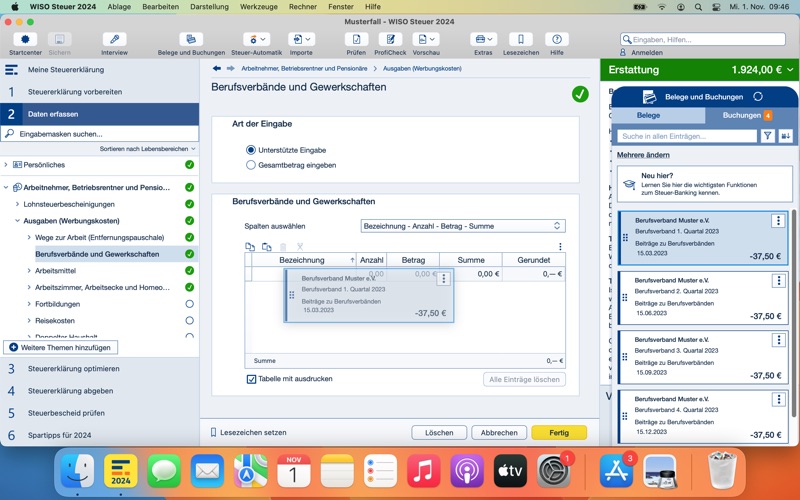The height and width of the screenshot is (500, 800).
Task: Open options for Berufsverband 3. Quartal entry
Action: pyautogui.click(x=779, y=340)
